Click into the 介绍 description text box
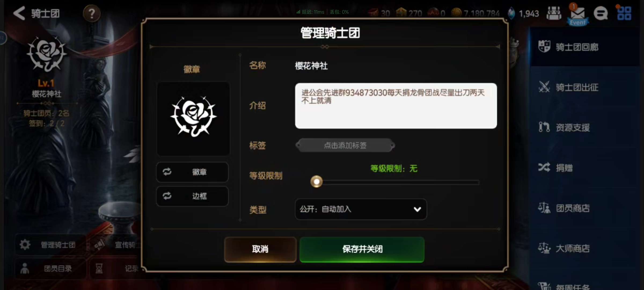Screen dimensions: 644x290 (x=396, y=106)
